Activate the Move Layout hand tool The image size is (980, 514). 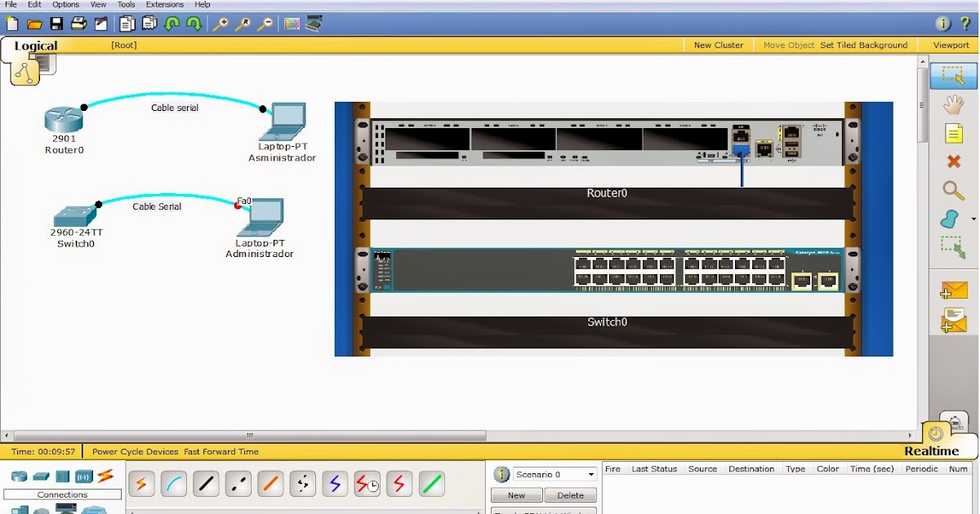point(953,104)
